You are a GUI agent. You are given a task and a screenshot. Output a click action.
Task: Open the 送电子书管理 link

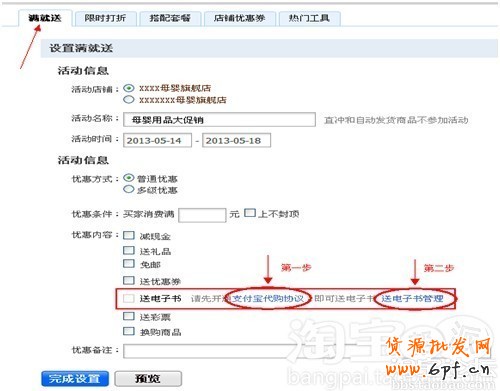(413, 298)
